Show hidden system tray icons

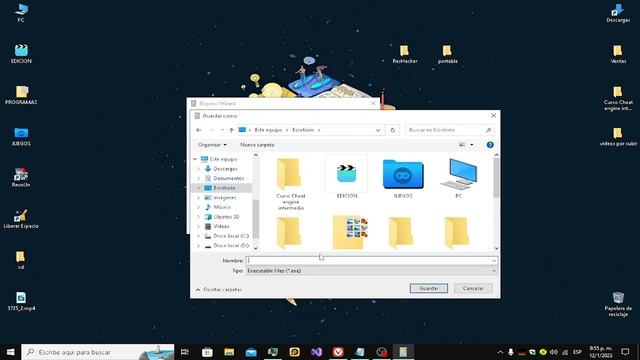tap(500, 352)
